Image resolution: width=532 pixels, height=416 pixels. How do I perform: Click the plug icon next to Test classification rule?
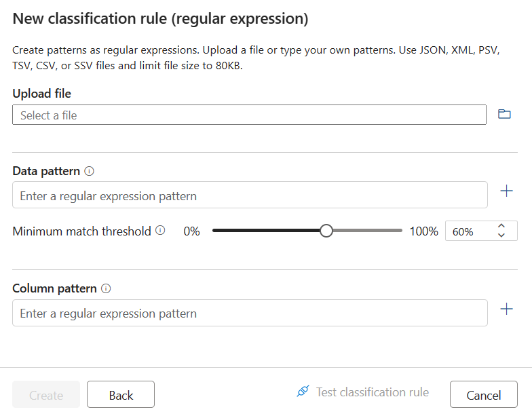(x=303, y=392)
